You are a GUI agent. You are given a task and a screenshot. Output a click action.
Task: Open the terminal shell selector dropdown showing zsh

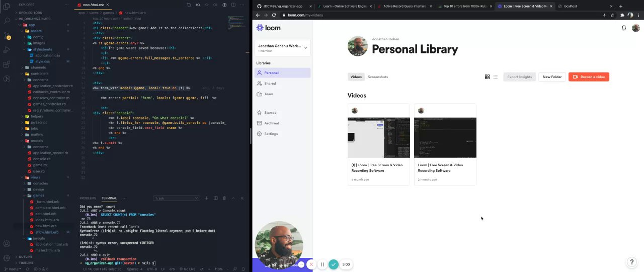(176, 198)
